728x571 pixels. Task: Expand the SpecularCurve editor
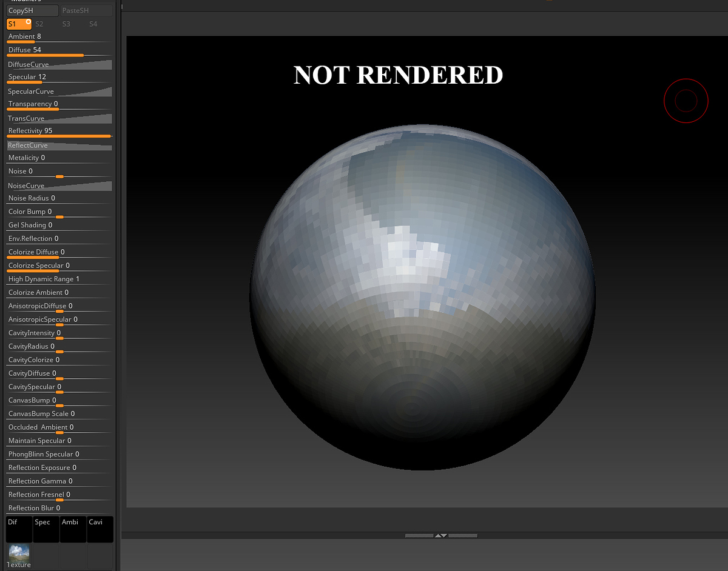59,91
